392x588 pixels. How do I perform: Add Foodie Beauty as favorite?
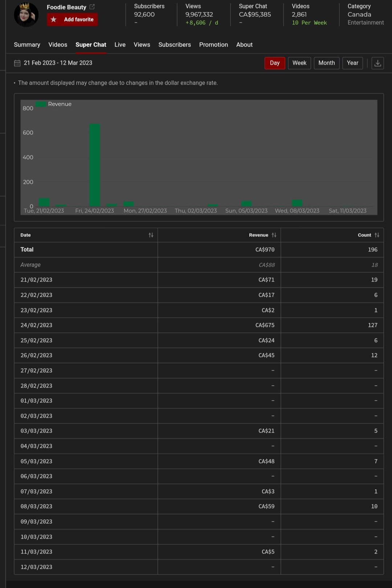(72, 20)
